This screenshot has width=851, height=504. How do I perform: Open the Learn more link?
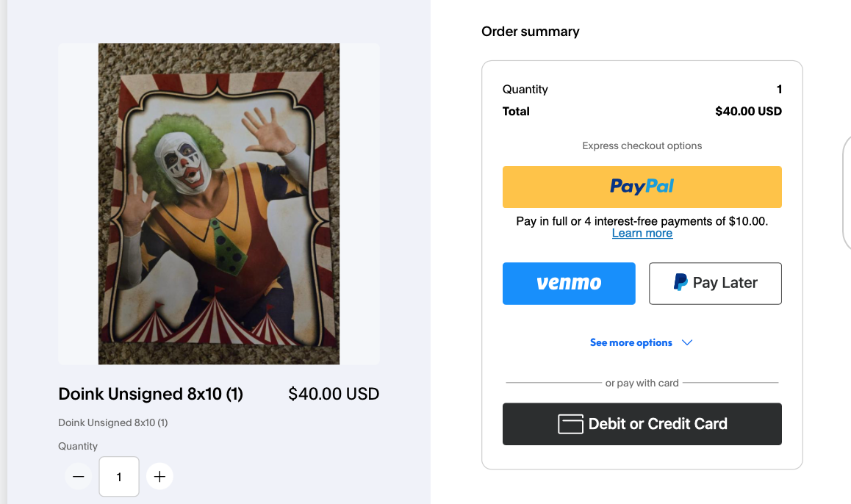642,234
